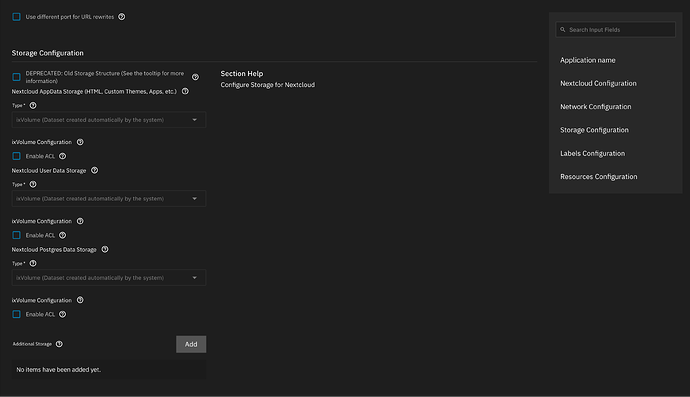Add an Additional Storage item

(191, 344)
